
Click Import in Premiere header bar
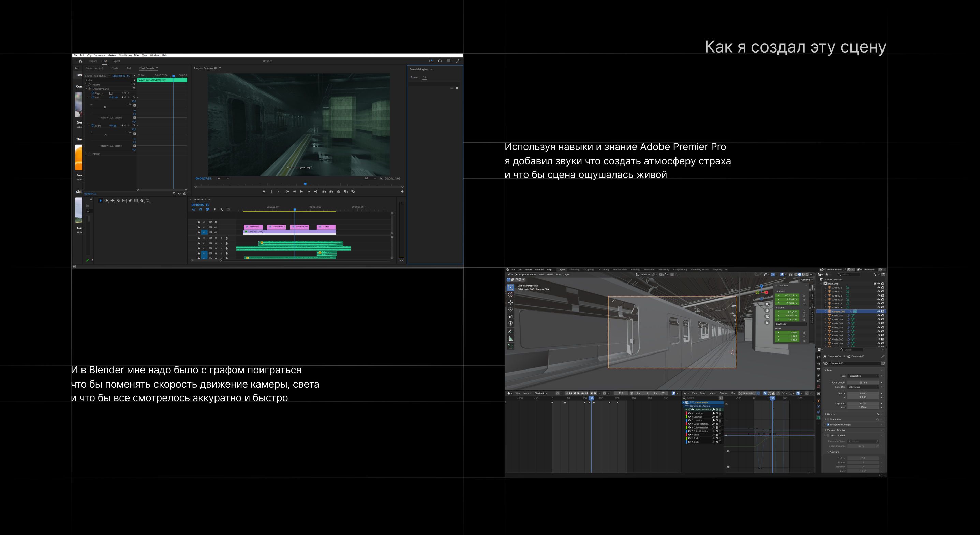click(93, 61)
